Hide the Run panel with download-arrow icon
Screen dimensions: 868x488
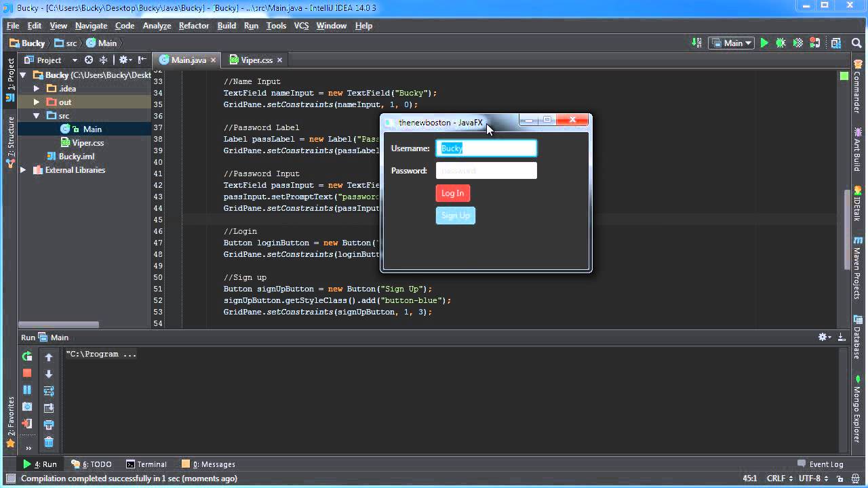point(842,337)
